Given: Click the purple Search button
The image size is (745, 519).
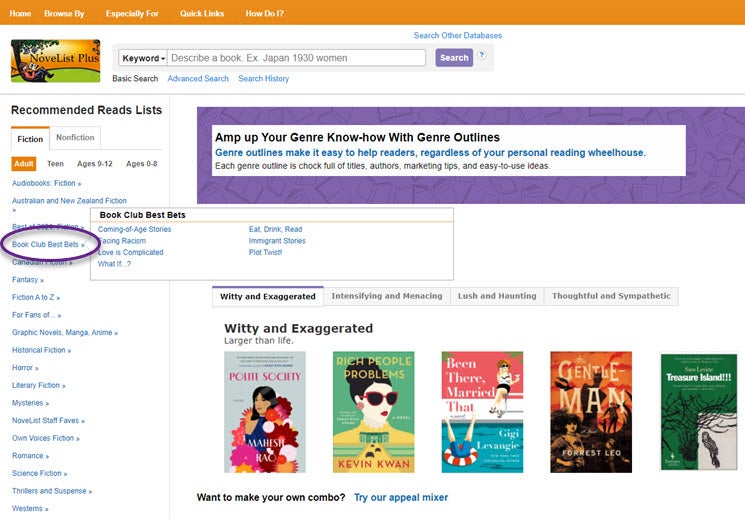Looking at the screenshot, I should point(454,58).
